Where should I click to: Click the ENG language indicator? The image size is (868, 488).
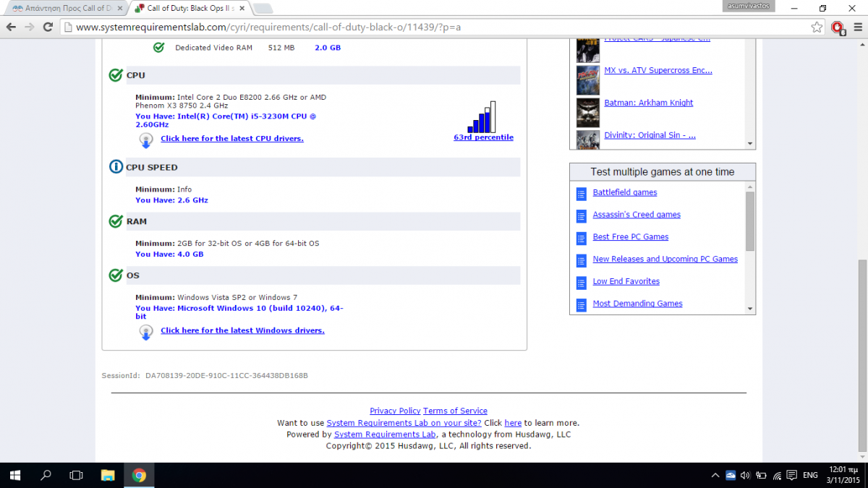click(x=811, y=475)
